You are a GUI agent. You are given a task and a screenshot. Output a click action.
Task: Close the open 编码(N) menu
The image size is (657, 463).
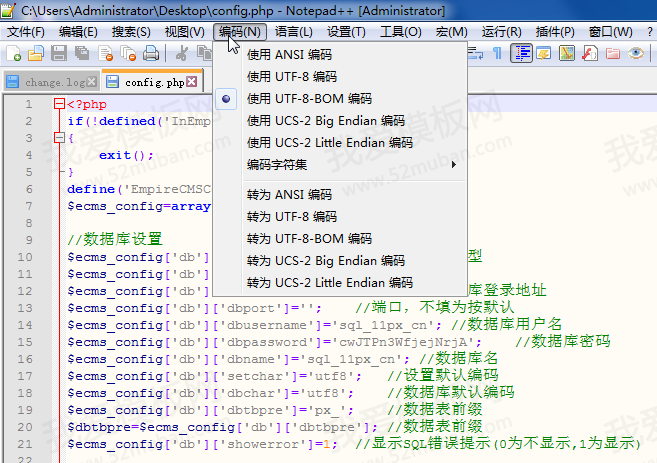(240, 32)
